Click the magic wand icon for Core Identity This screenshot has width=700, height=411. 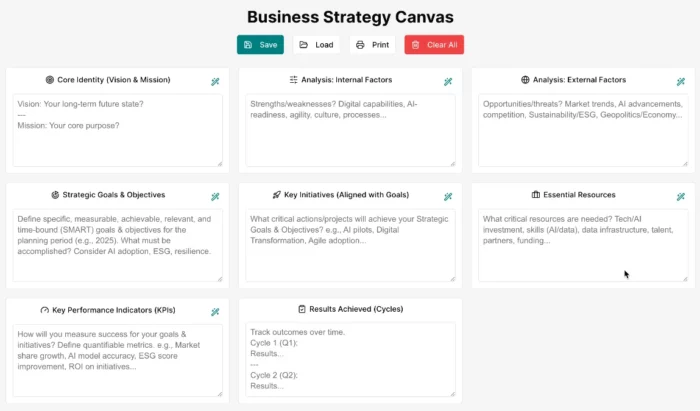(215, 81)
